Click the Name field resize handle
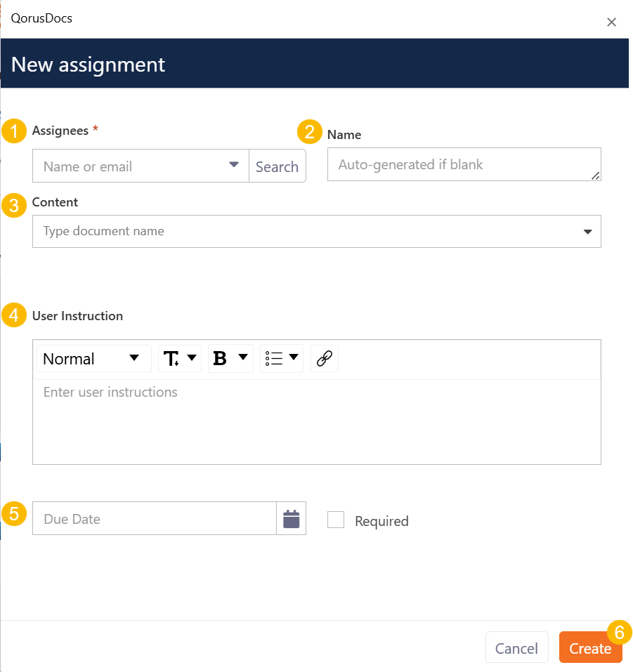The height and width of the screenshot is (672, 633). (x=595, y=176)
